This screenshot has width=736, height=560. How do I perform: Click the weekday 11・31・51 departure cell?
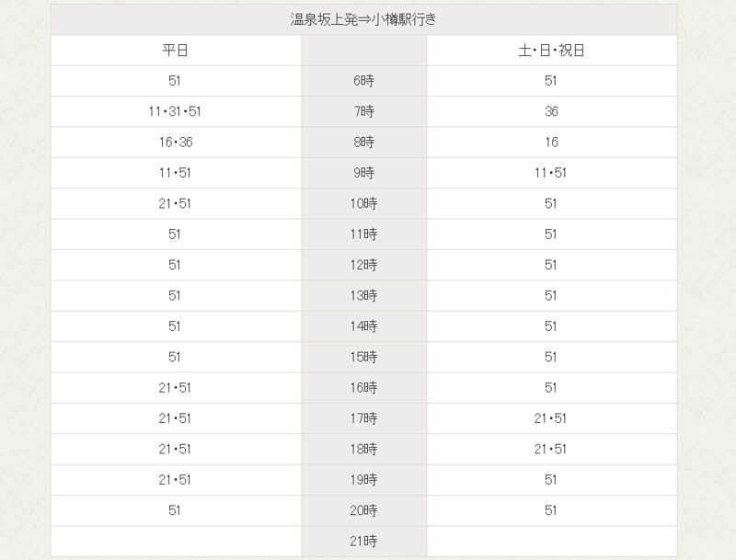pos(175,111)
